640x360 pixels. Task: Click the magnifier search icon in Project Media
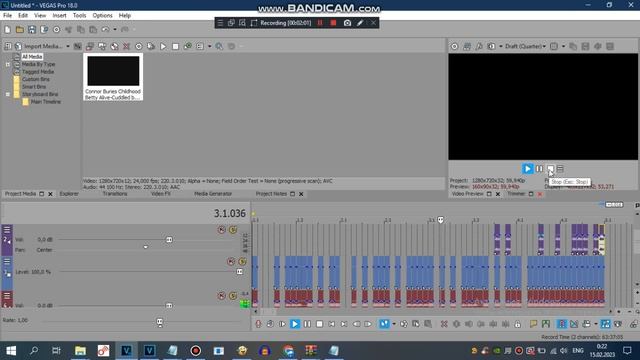coord(219,46)
